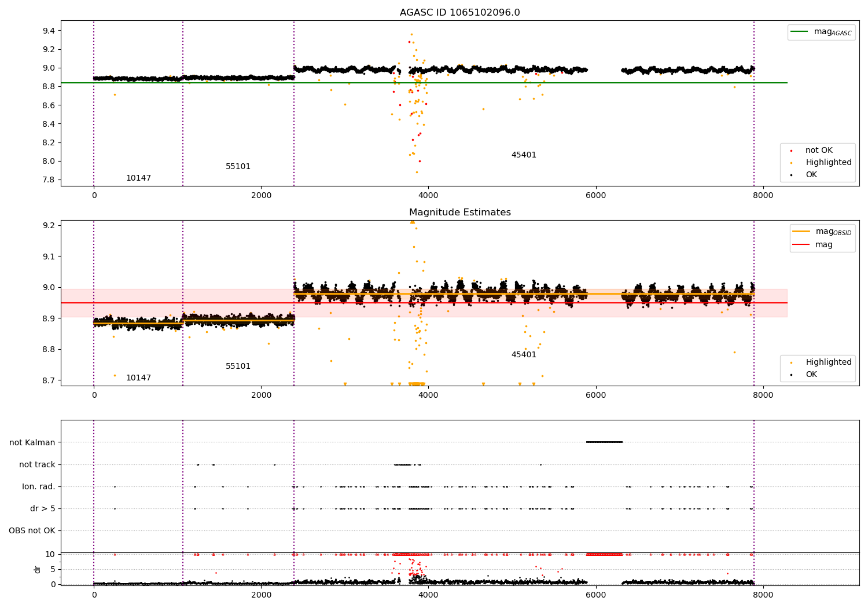
Task: Select '45401' label in the Magnitude Estimates plot
Action: (524, 355)
